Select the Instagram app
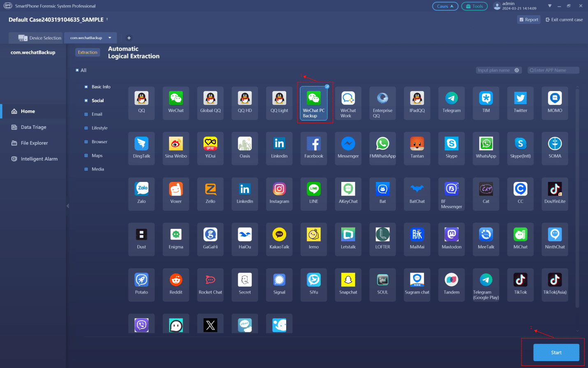 [279, 194]
